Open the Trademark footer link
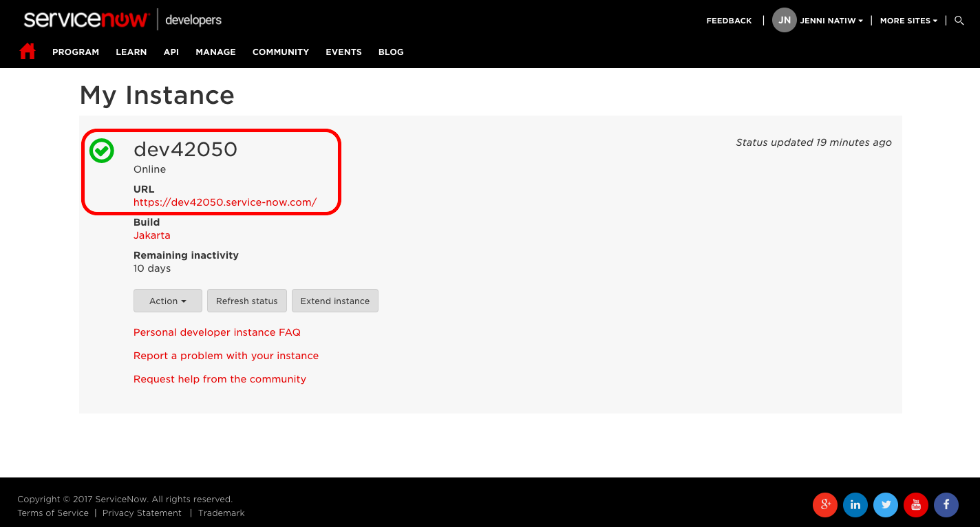The width and height of the screenshot is (980, 527). (222, 513)
